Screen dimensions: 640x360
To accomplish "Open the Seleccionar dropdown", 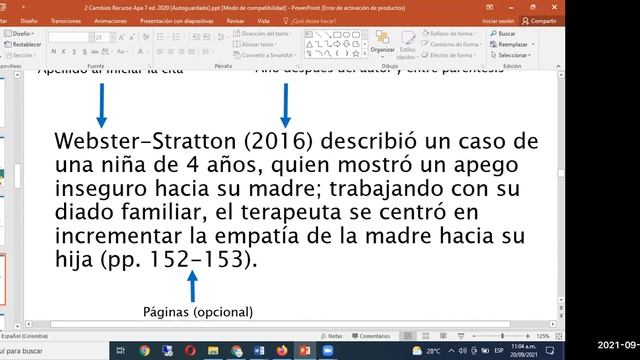I will click(x=511, y=55).
